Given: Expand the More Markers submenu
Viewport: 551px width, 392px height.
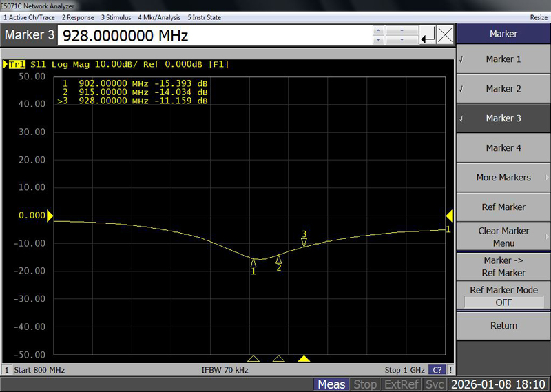Looking at the screenshot, I should coord(503,178).
